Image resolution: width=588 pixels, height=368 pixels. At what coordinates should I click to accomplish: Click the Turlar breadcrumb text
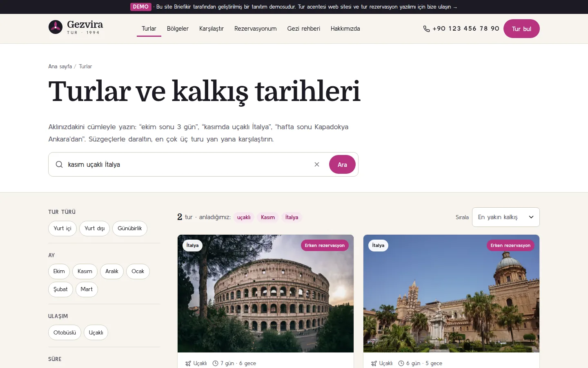85,66
